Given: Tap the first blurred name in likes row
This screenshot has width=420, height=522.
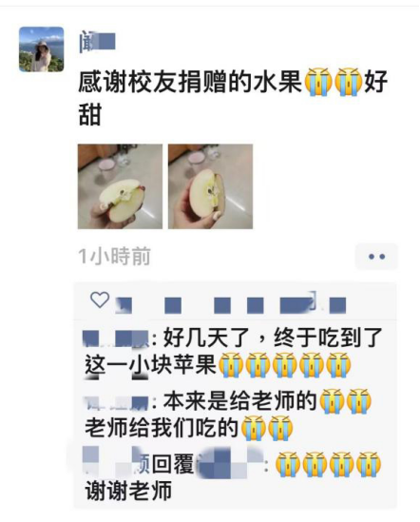Looking at the screenshot, I should click(124, 305).
